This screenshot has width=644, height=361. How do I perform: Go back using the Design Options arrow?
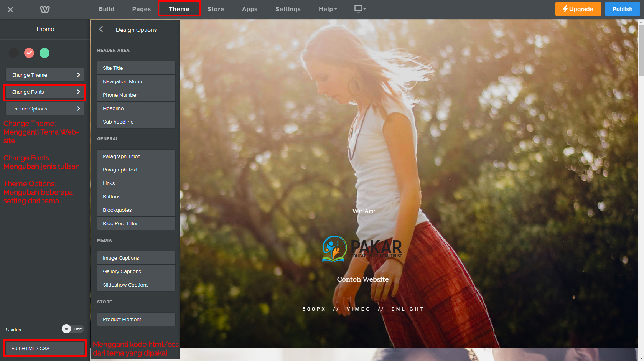tap(101, 29)
